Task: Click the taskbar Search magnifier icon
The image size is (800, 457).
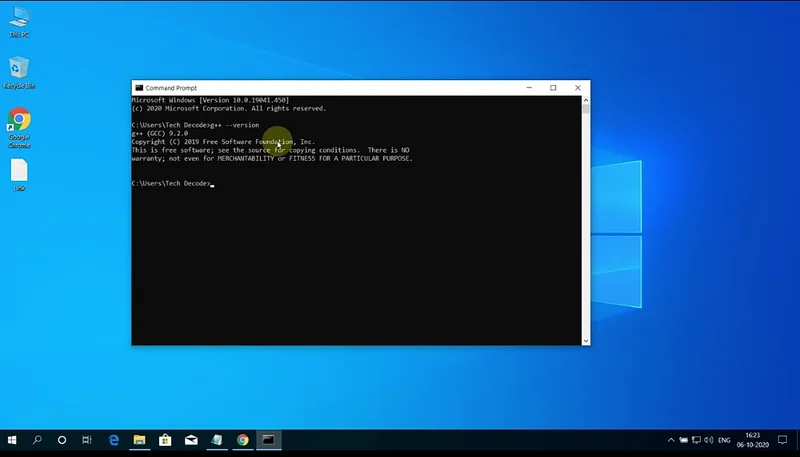Action: tap(37, 440)
